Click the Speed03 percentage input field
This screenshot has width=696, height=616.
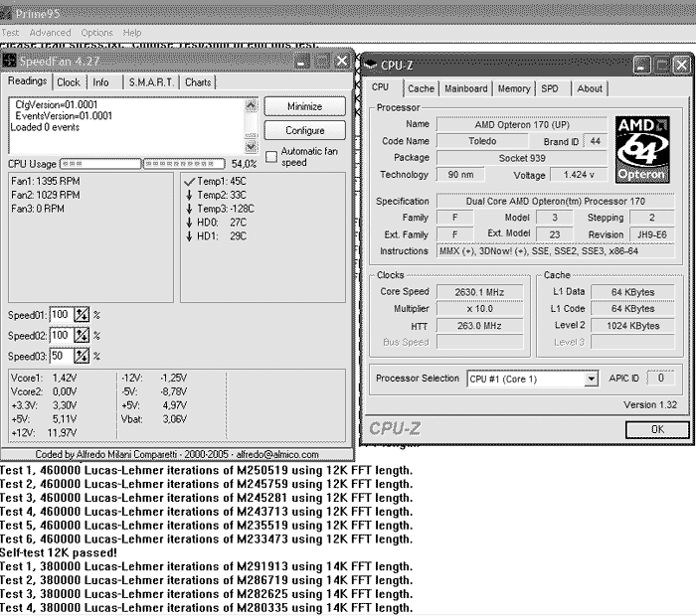61,356
